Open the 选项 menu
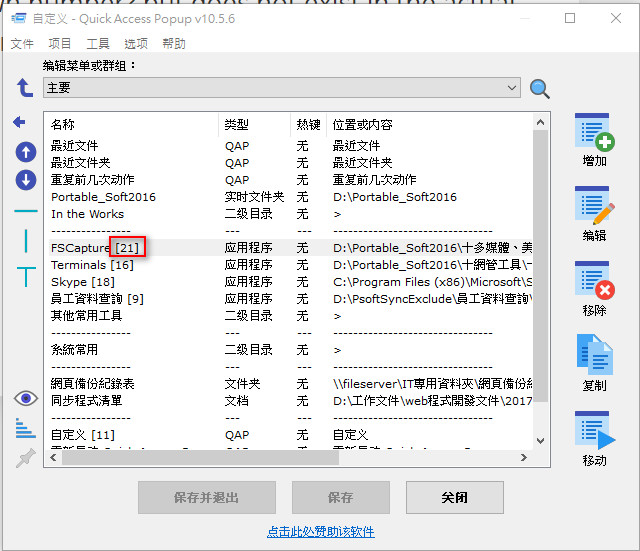 (136, 44)
